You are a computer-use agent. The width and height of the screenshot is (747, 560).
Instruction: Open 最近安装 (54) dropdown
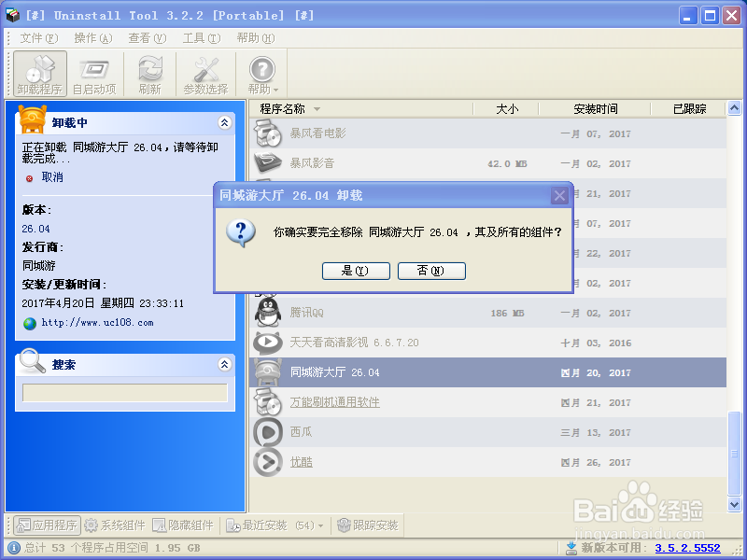(275, 525)
